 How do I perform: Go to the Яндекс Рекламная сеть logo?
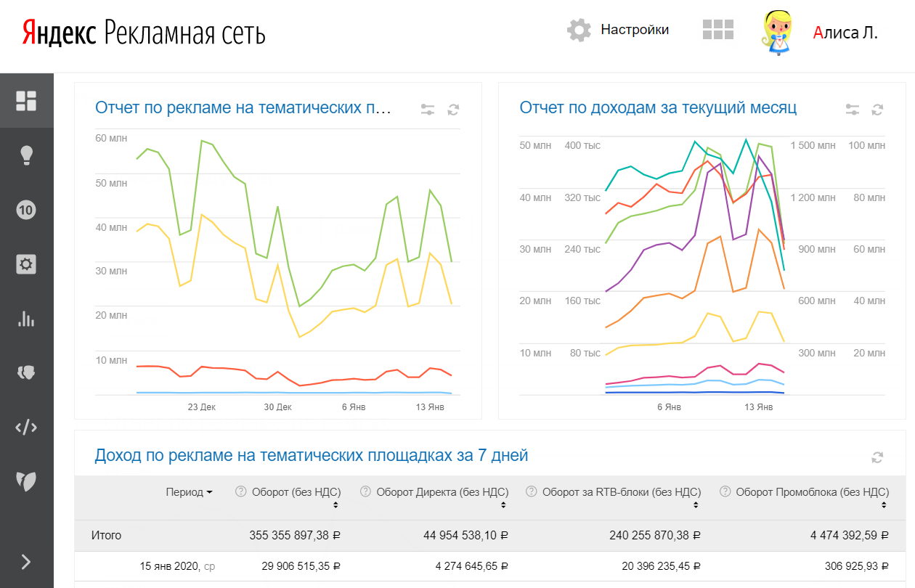[x=144, y=33]
